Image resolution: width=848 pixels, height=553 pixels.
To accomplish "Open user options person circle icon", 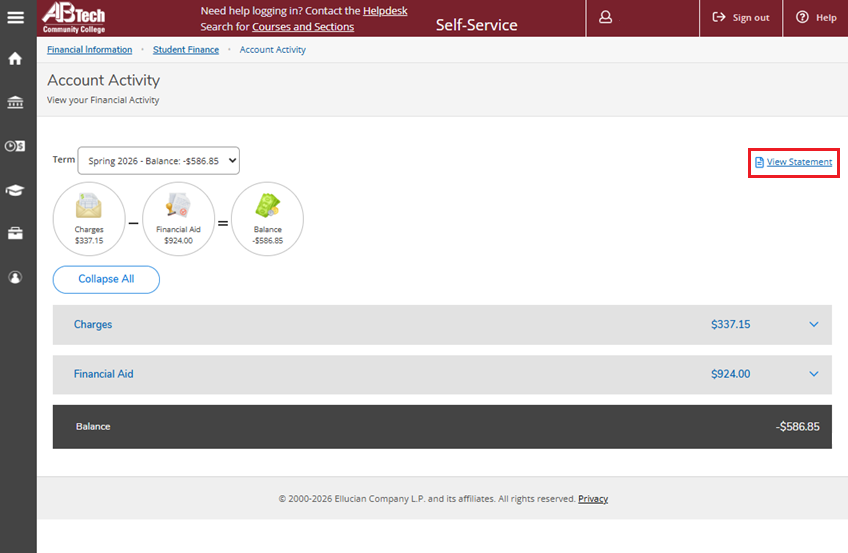I will [x=15, y=277].
